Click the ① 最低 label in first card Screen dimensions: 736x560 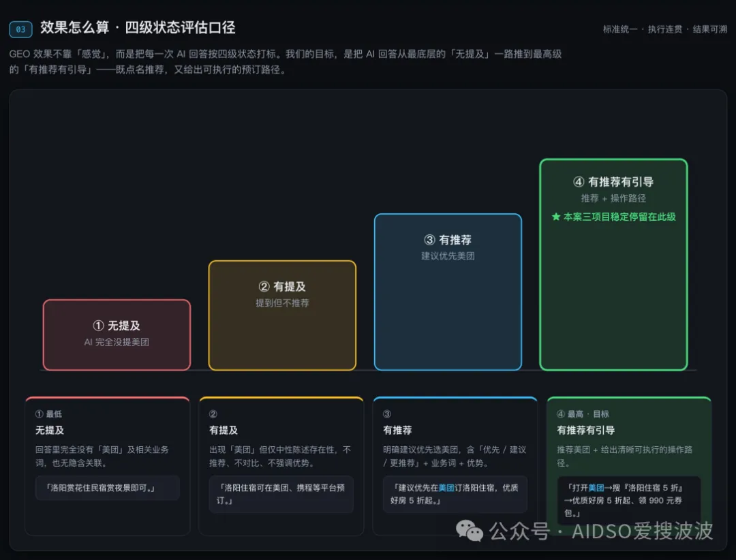(x=48, y=414)
